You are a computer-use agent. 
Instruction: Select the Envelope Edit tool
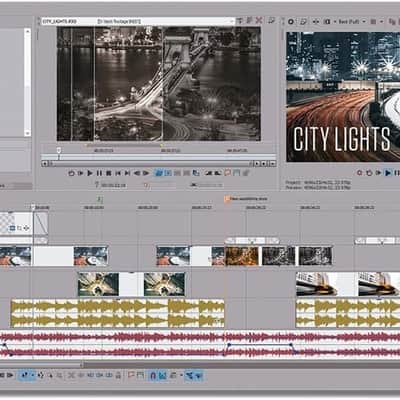41,375
